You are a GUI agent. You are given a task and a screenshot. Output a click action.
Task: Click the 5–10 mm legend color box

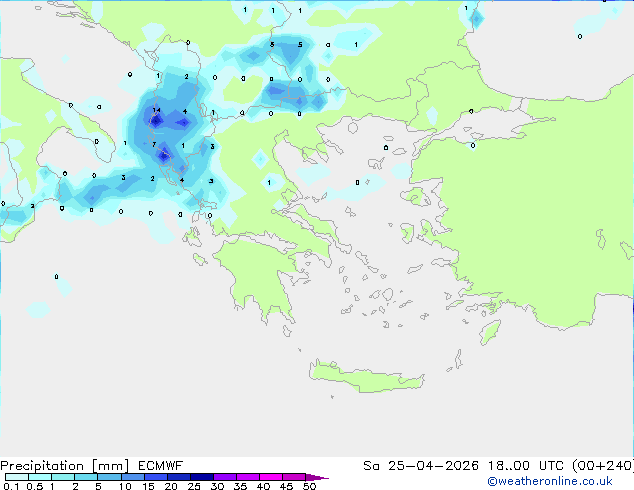tap(109, 477)
